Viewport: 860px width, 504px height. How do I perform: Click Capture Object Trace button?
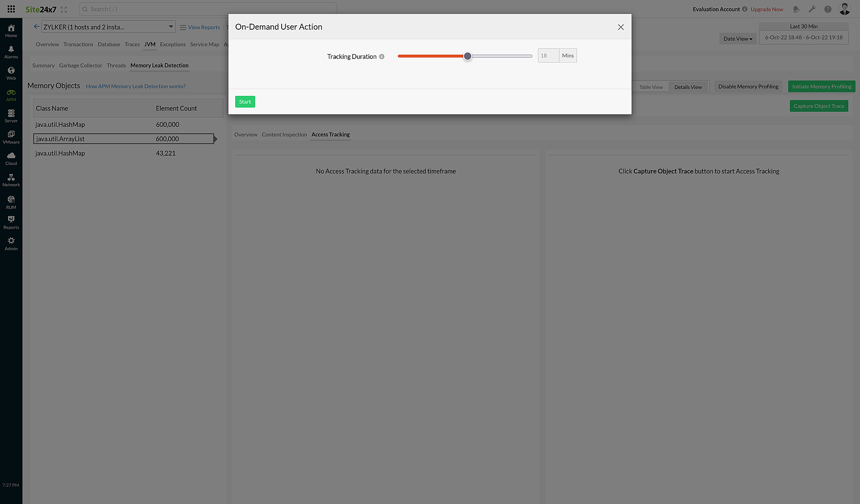(819, 106)
